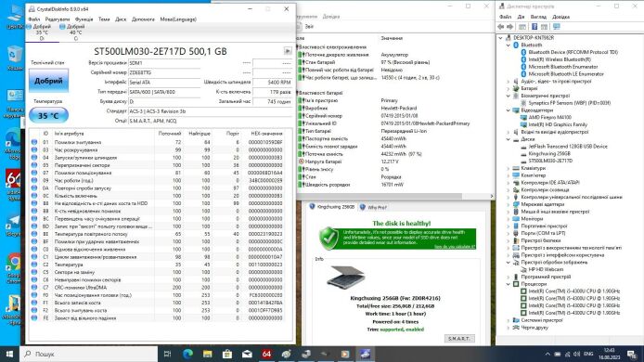Image resolution: width=644 pixels, height=362 pixels.
Task: Expand the Батареї category
Action: (508, 88)
